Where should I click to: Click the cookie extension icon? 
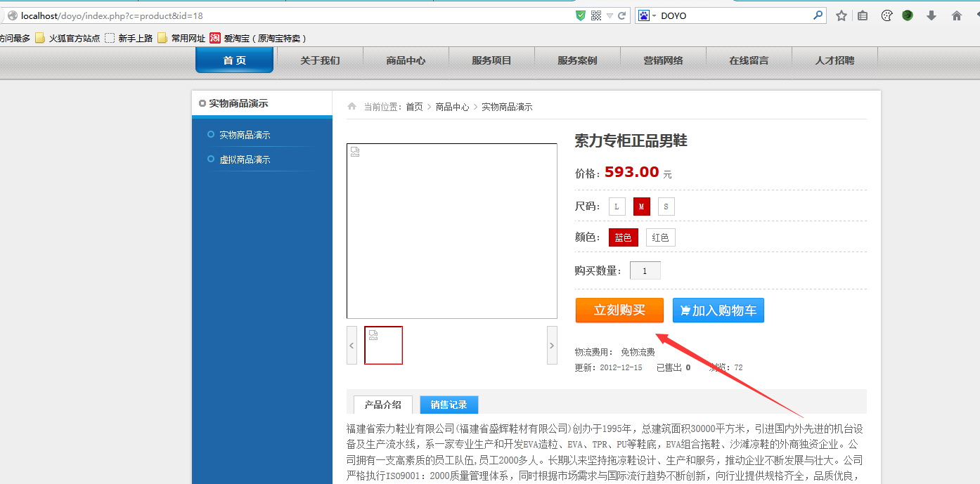(x=887, y=15)
